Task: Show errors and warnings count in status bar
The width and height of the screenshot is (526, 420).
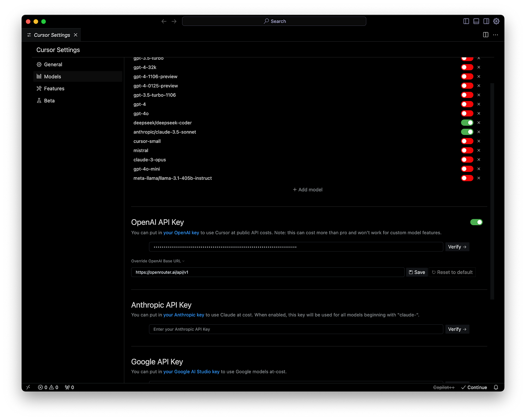Action: [48, 387]
